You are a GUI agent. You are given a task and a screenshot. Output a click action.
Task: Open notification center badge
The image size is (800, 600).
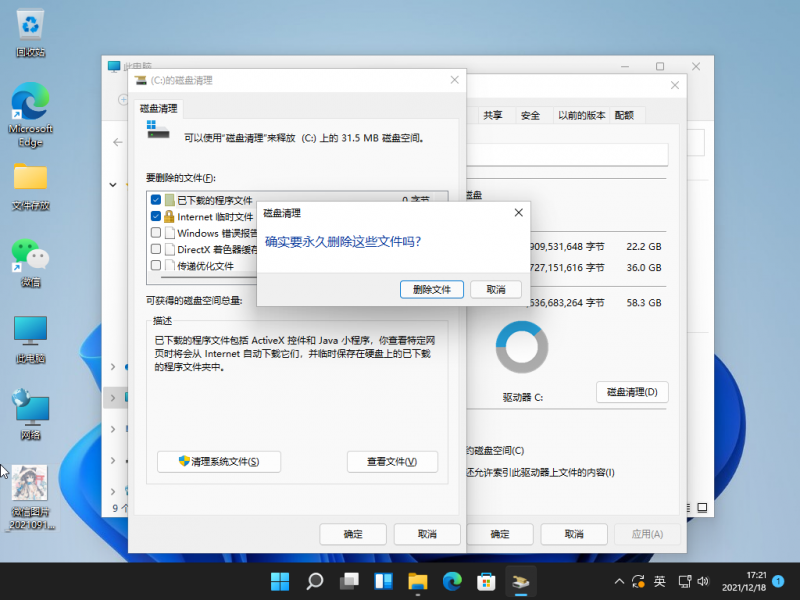(x=778, y=581)
